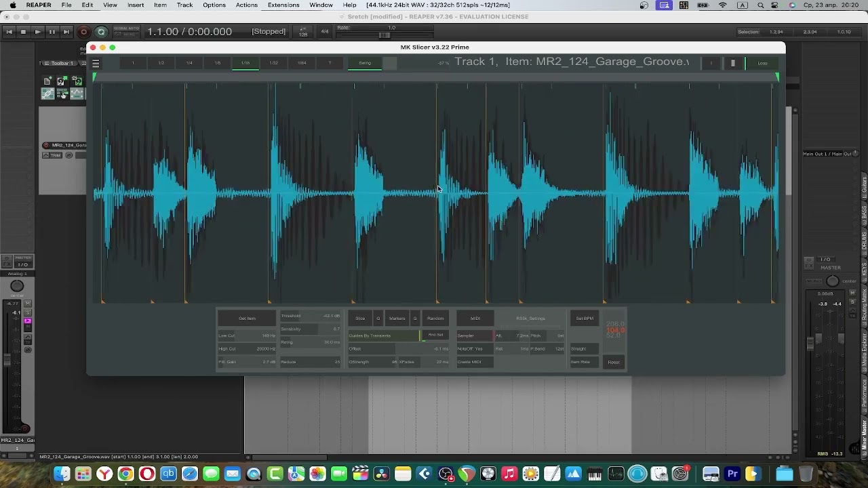Adjust the High Cut slider

tap(247, 349)
